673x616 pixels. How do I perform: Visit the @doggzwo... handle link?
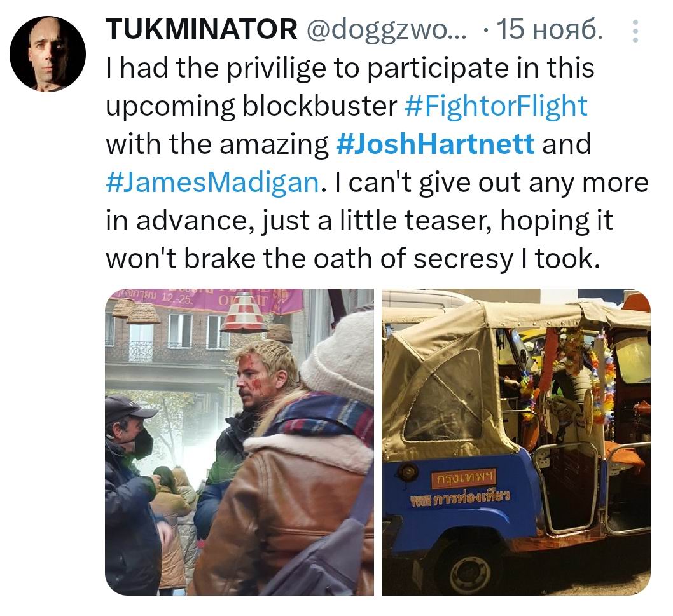[386, 29]
